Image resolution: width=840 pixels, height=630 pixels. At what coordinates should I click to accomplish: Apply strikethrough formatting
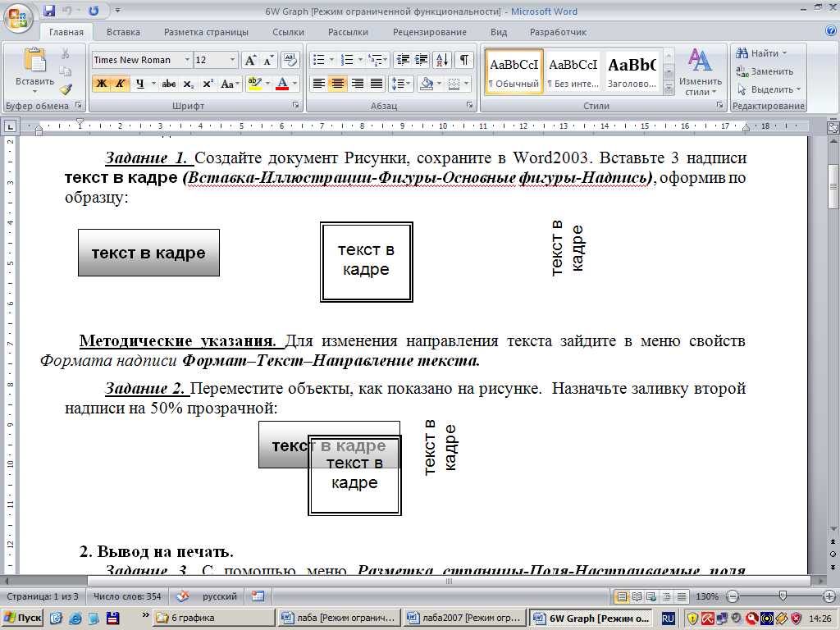pyautogui.click(x=169, y=84)
